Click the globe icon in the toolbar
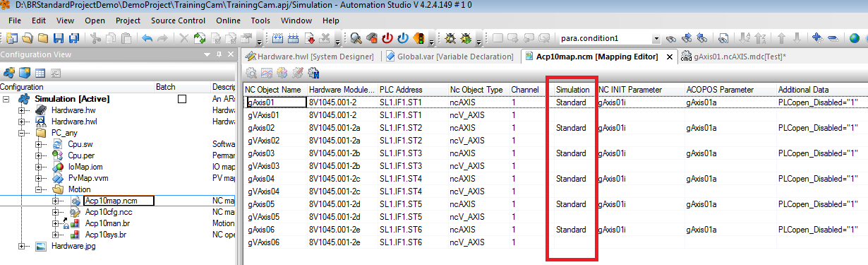 854,38
